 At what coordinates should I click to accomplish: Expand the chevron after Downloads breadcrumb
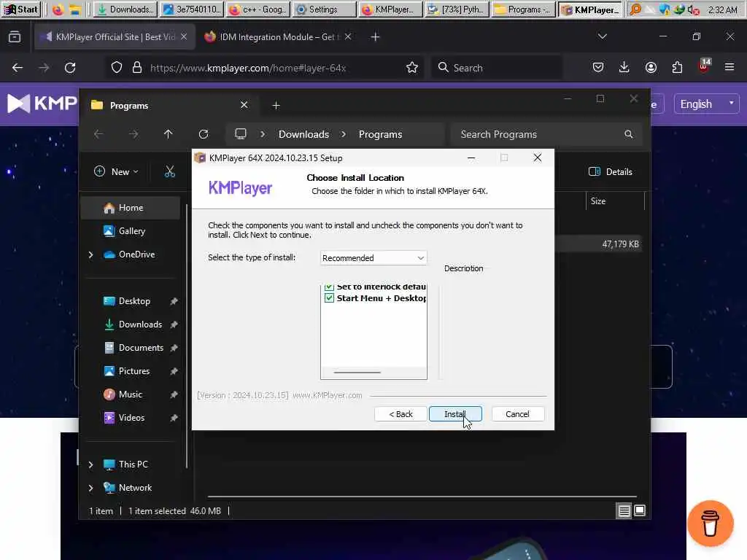coord(344,134)
